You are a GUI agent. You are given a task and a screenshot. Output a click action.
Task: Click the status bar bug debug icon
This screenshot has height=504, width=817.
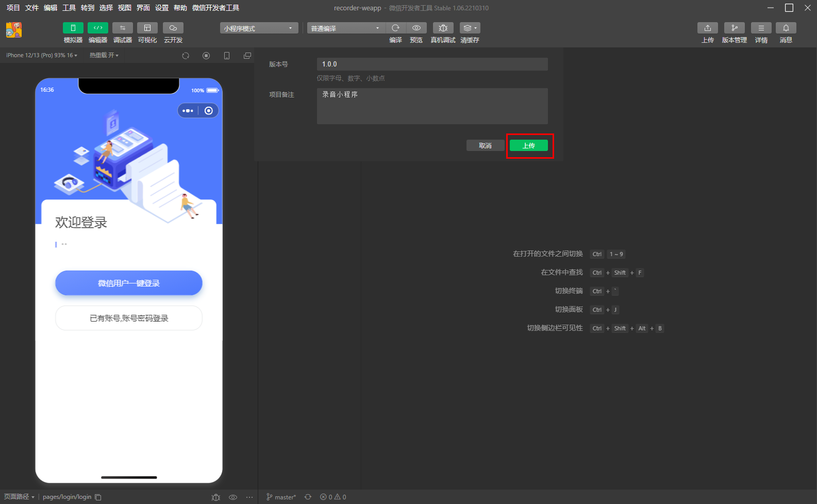pyautogui.click(x=216, y=497)
